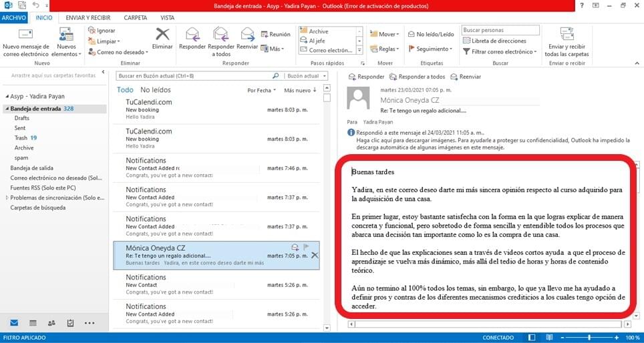Click Responder in reading pane
The height and width of the screenshot is (343, 644).
pyautogui.click(x=366, y=77)
